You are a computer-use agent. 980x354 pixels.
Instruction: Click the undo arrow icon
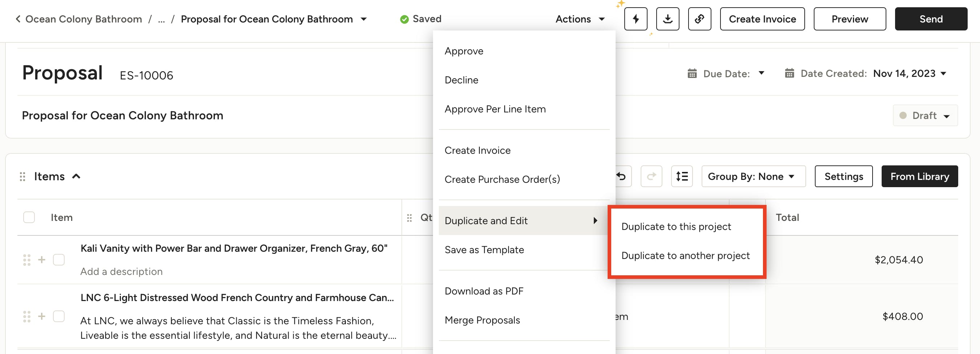(x=622, y=176)
